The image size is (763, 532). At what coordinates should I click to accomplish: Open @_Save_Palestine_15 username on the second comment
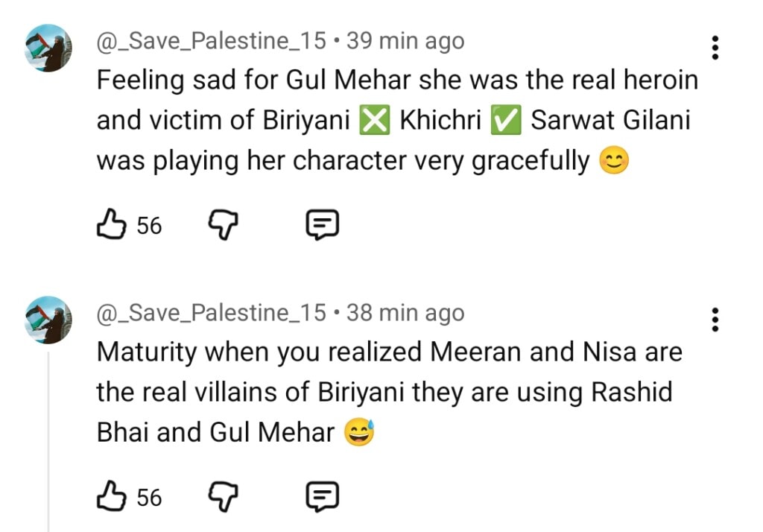[x=212, y=313]
